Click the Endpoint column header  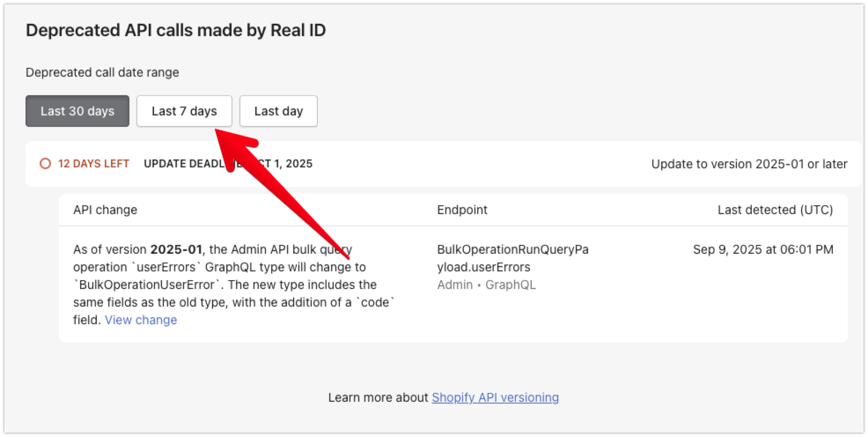tap(462, 210)
